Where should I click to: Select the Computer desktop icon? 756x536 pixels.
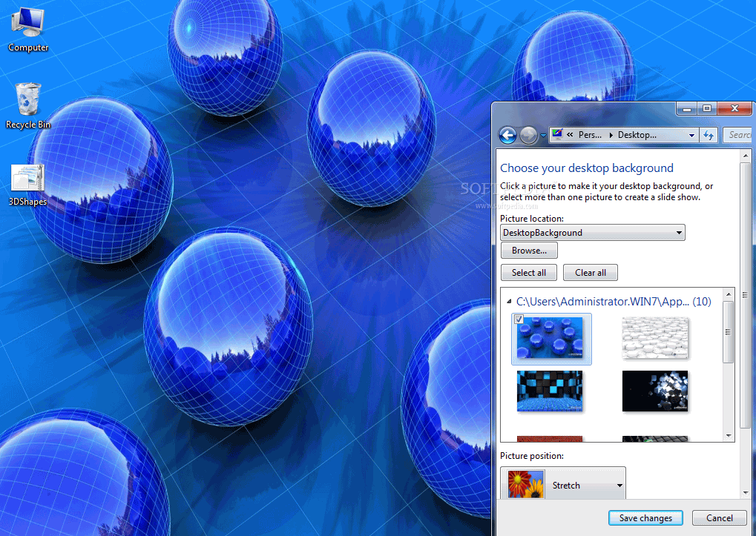[28, 30]
